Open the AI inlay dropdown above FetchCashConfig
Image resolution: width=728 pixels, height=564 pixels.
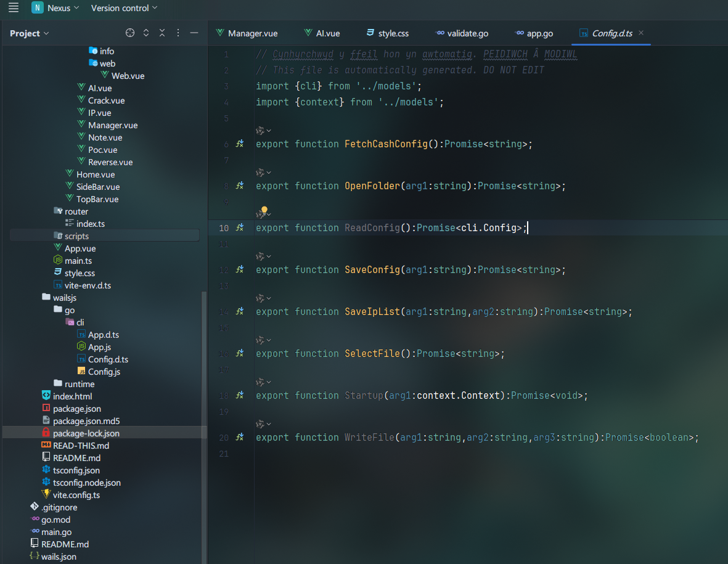(263, 131)
